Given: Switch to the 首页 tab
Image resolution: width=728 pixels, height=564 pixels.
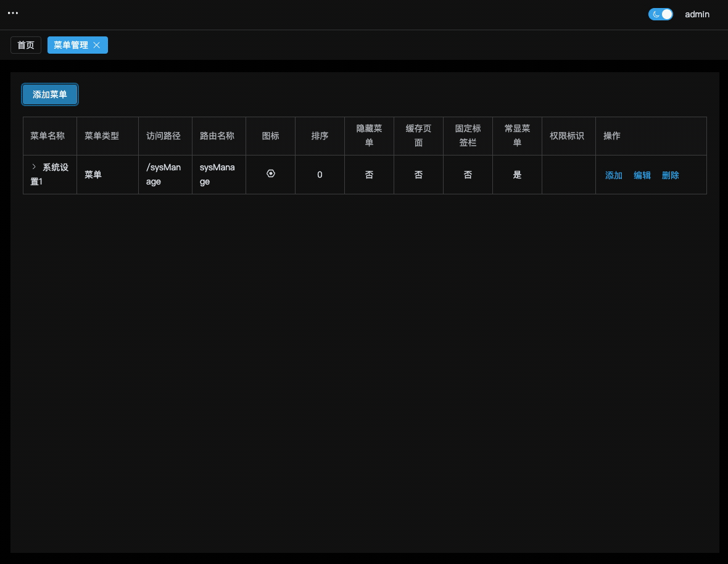Looking at the screenshot, I should 25,45.
